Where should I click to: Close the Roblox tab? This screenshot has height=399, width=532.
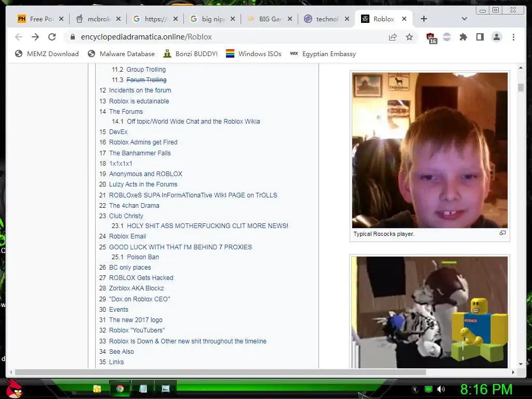pyautogui.click(x=404, y=19)
